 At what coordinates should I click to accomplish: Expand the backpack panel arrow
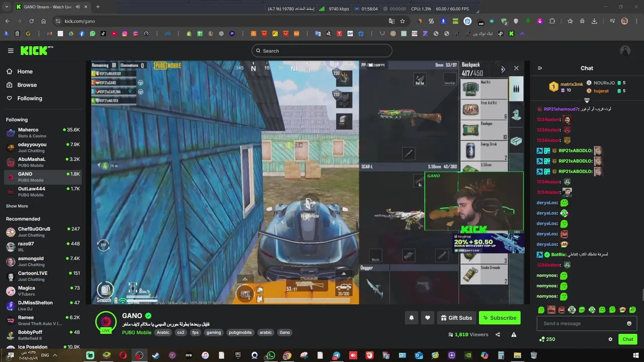[x=503, y=69]
